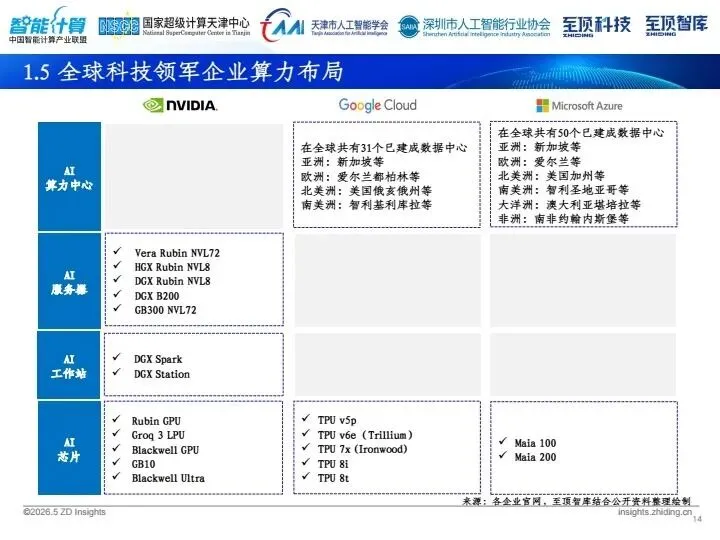Click the TPU 8i entry
Image resolution: width=720 pixels, height=540 pixels.
pos(333,464)
